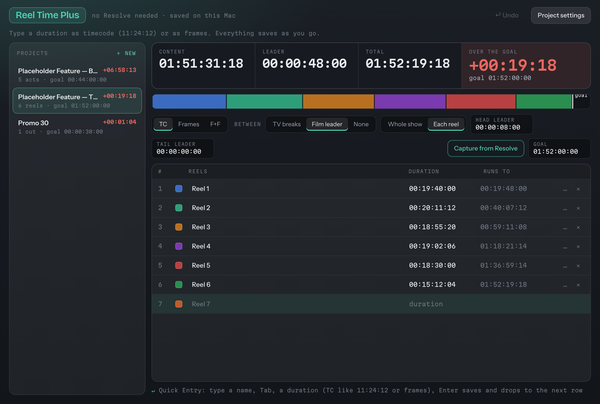Click the orange segment of the timeline bar
The width and height of the screenshot is (600, 404).
338,102
